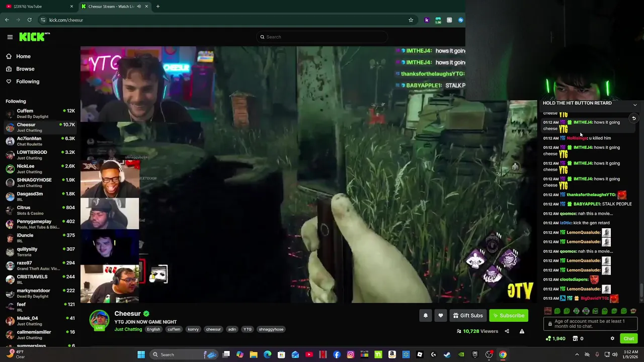Open Malek_04 channel in Following list
Viewport: 644px width, 362px height.
[x=40, y=321]
